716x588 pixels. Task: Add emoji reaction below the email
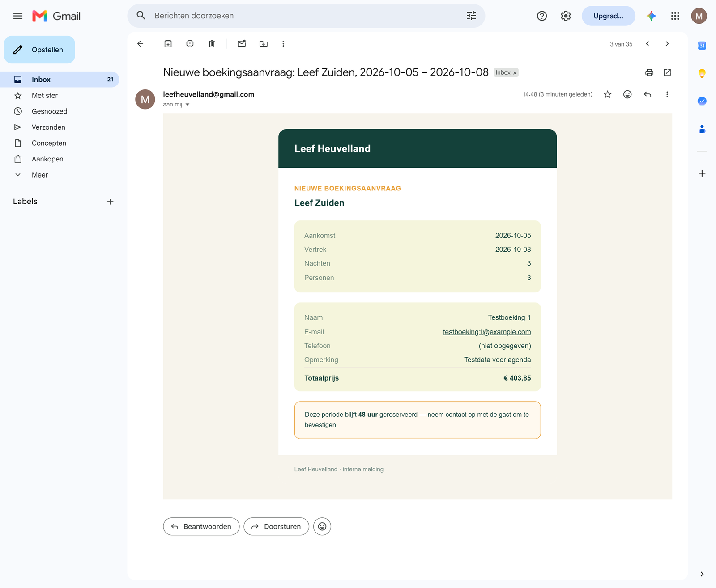pyautogui.click(x=322, y=527)
